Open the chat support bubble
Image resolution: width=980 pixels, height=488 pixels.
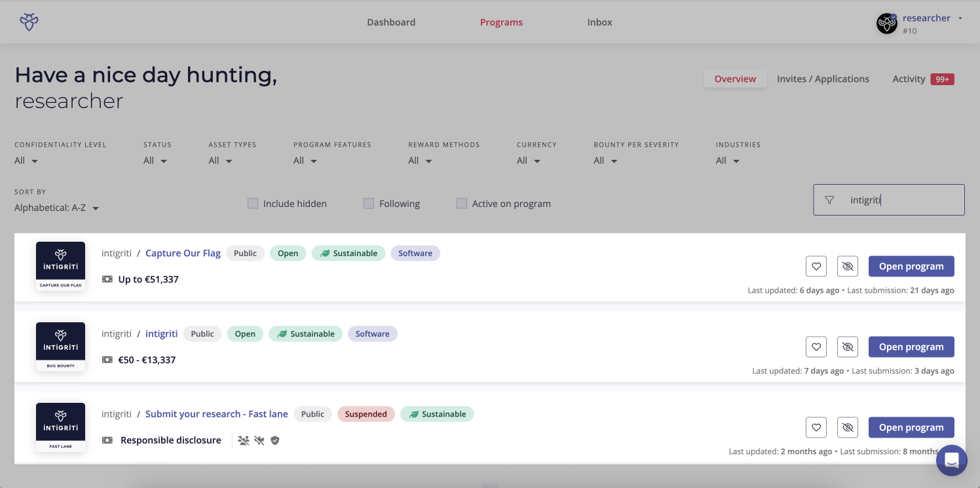[952, 460]
